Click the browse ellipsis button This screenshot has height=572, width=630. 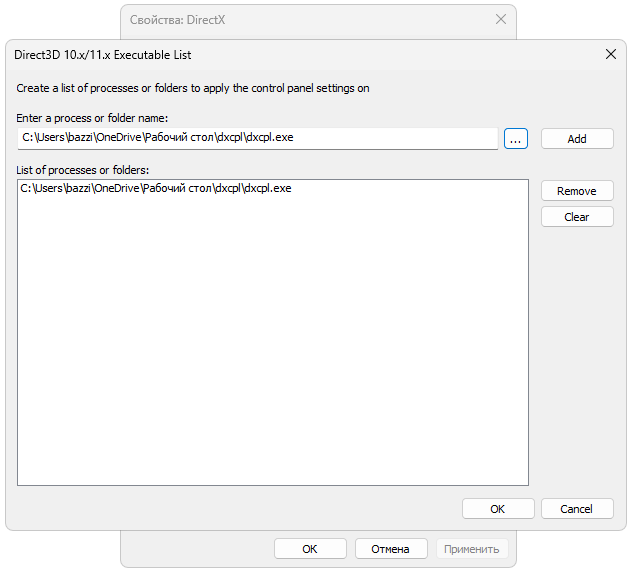(x=515, y=139)
